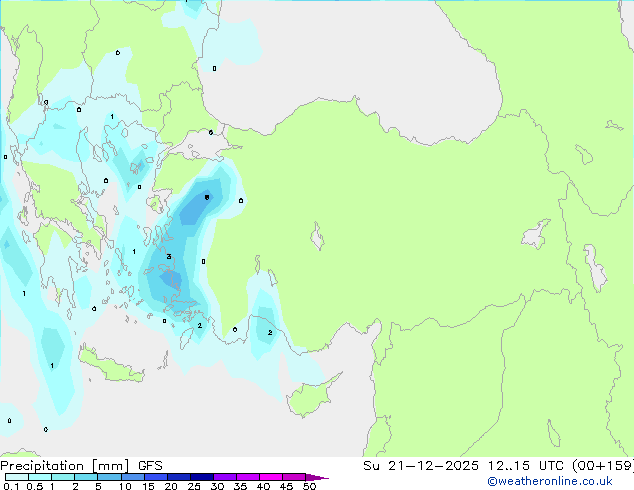Select the 5–10 mm legend swatch
This screenshot has width=634, height=490.
[x=109, y=477]
